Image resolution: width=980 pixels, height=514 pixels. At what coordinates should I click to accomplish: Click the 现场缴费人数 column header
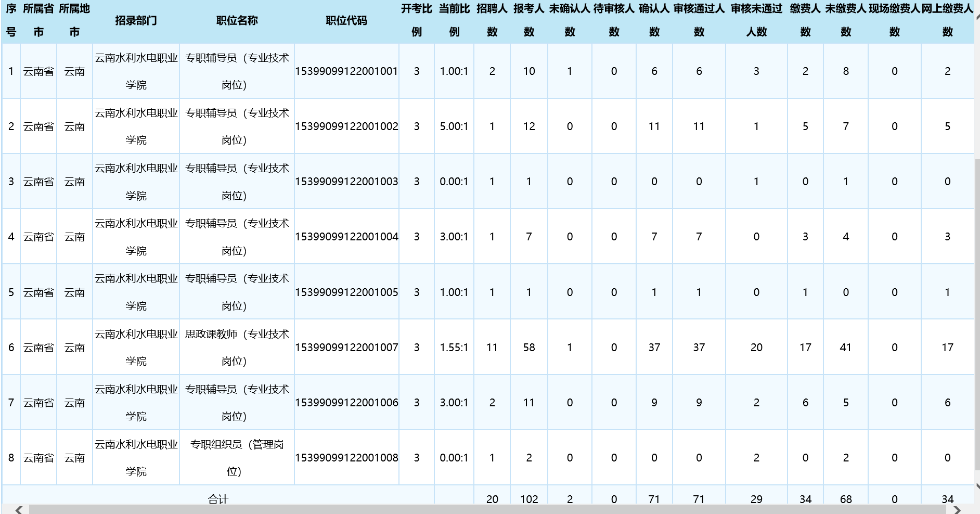895,21
